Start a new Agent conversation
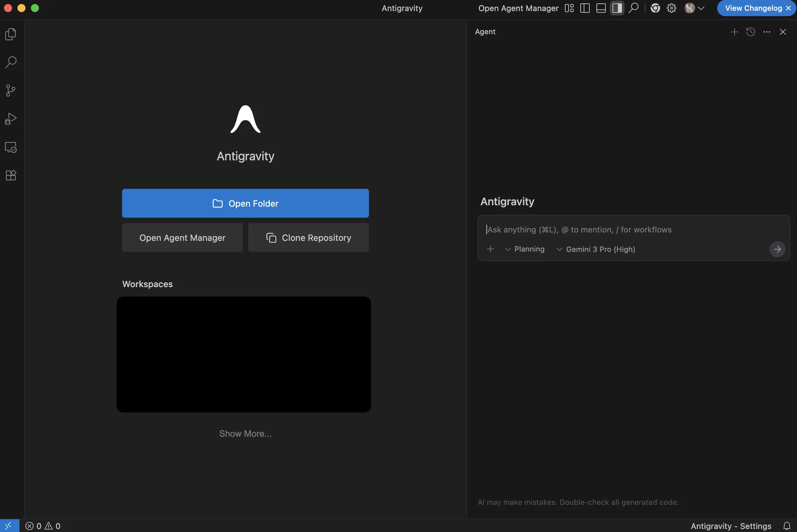The width and height of the screenshot is (797, 532). (734, 32)
